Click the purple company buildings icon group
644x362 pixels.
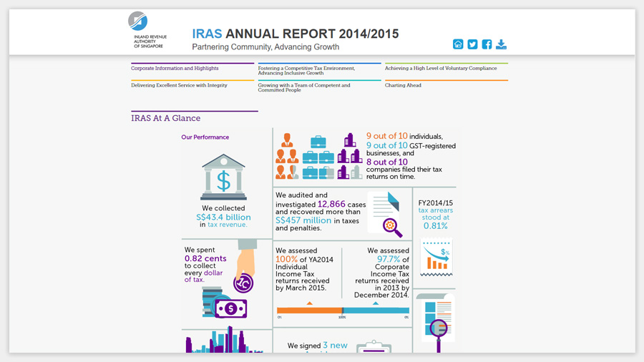pos(350,157)
